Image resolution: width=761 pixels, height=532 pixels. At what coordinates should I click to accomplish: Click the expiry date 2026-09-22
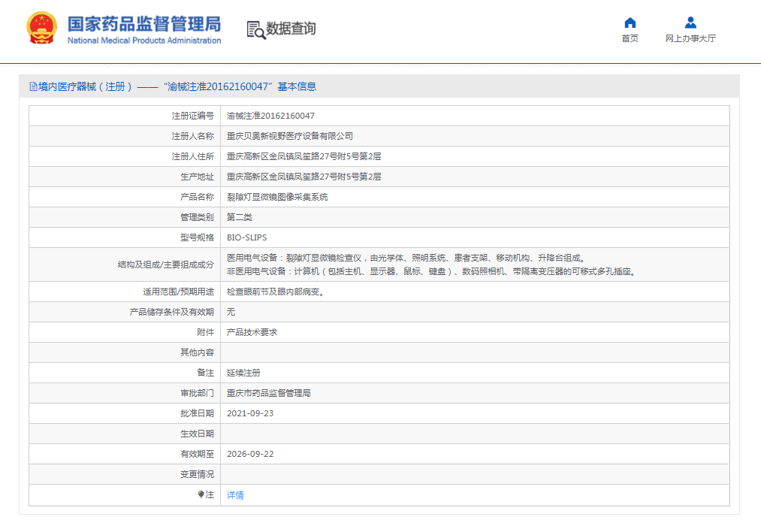coord(249,454)
